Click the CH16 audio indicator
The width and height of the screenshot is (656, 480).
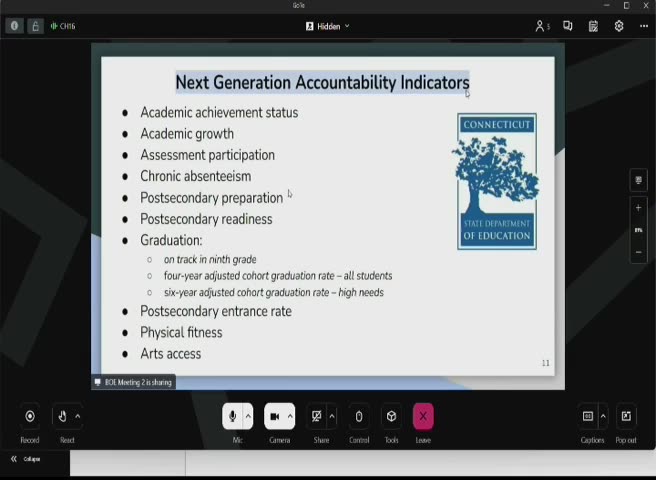[63, 26]
